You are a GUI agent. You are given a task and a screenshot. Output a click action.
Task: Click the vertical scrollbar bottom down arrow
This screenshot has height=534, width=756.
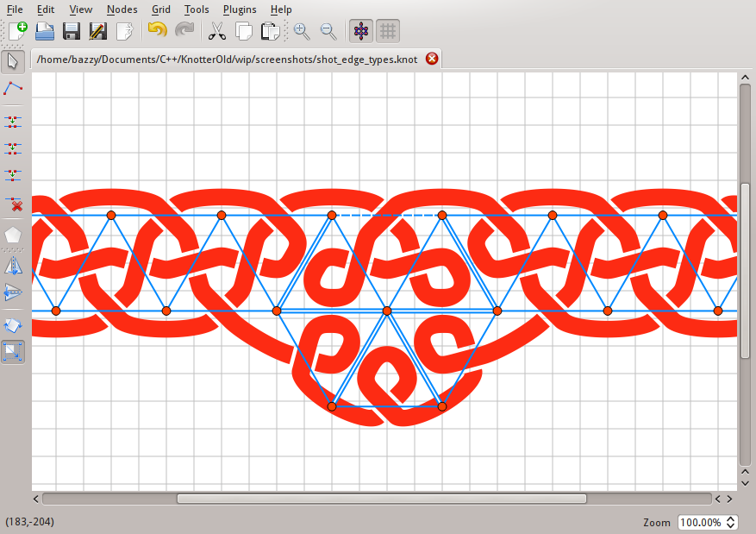click(746, 483)
